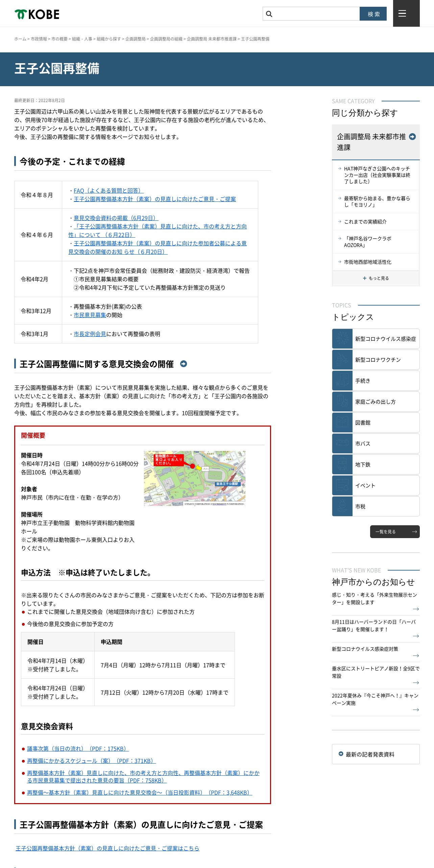Open 組織・人事 breadcrumb
434x868 pixels.
click(x=82, y=39)
